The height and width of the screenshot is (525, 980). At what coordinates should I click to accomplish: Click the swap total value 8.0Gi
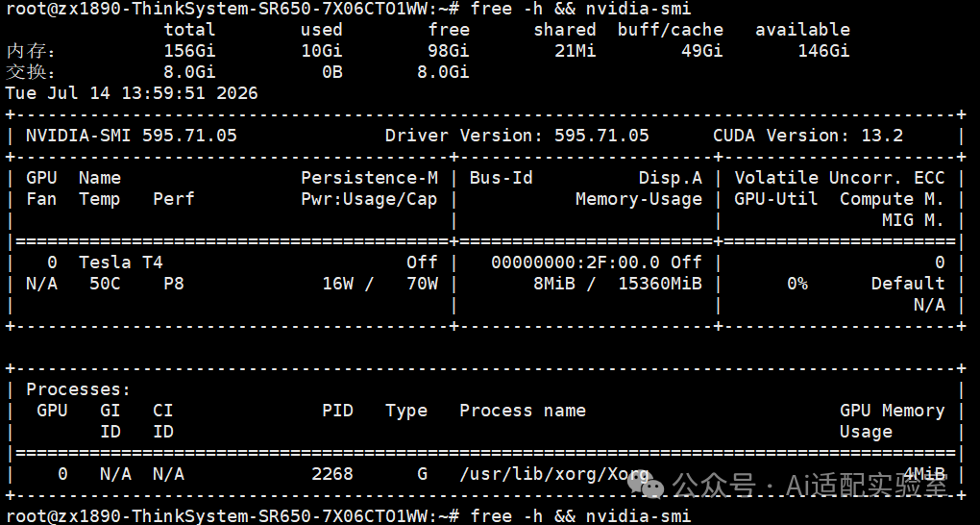click(x=189, y=72)
